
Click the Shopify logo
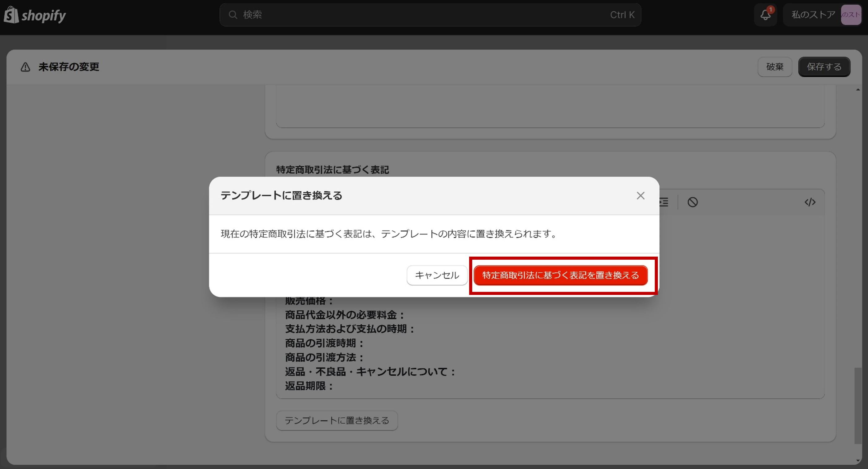point(35,15)
